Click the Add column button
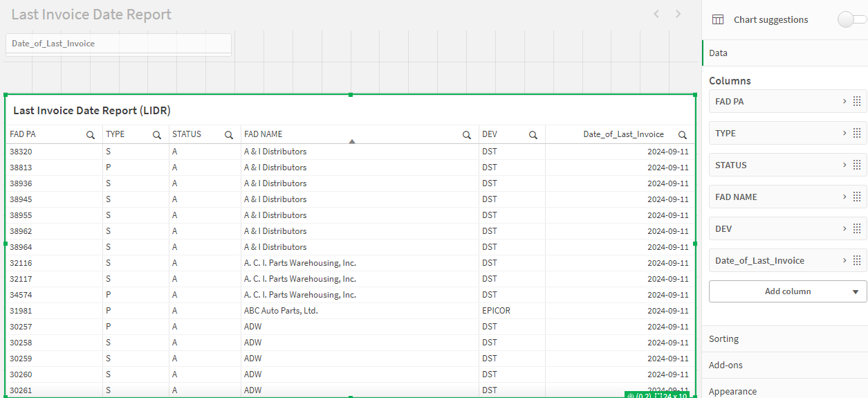This screenshot has height=398, width=868. [788, 291]
